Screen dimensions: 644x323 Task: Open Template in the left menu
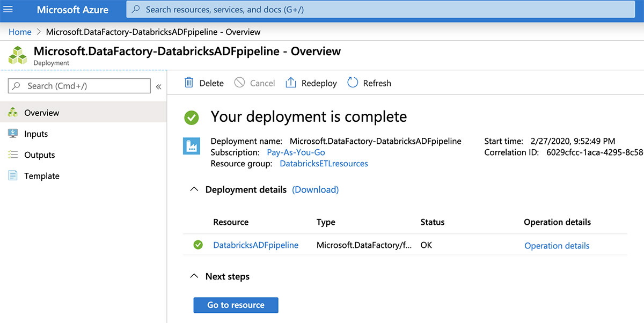[42, 176]
